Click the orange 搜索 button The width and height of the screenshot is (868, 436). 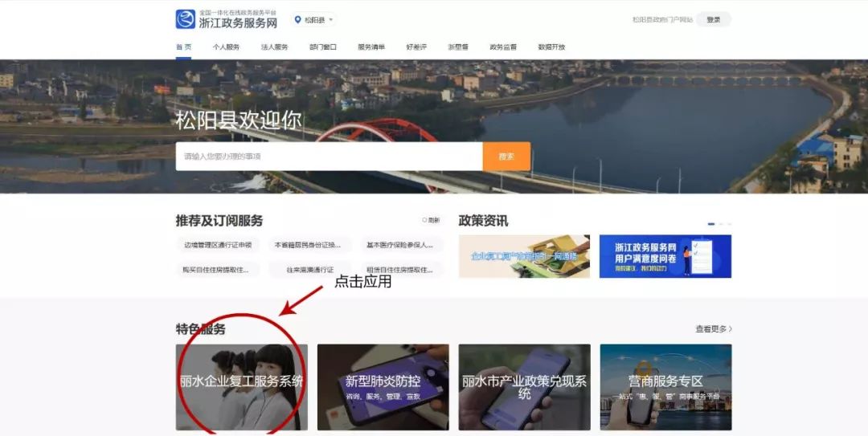(x=506, y=157)
